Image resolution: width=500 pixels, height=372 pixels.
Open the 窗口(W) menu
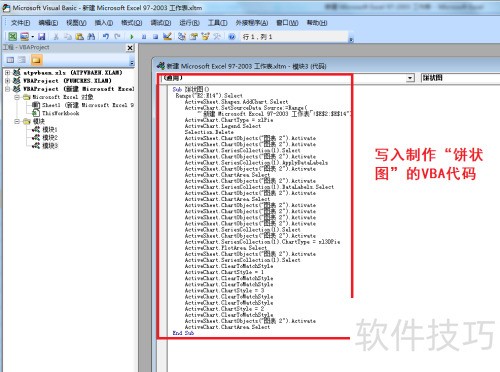point(287,23)
